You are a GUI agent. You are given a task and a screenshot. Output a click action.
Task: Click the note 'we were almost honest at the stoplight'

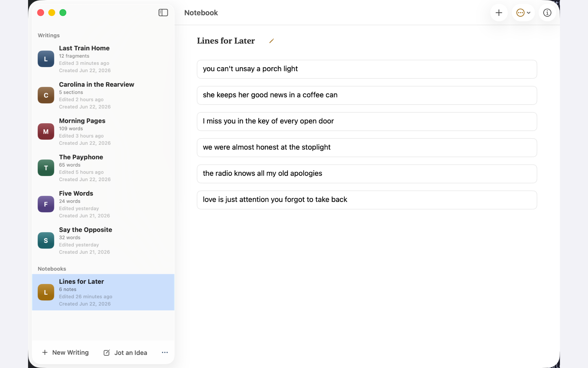point(367,147)
